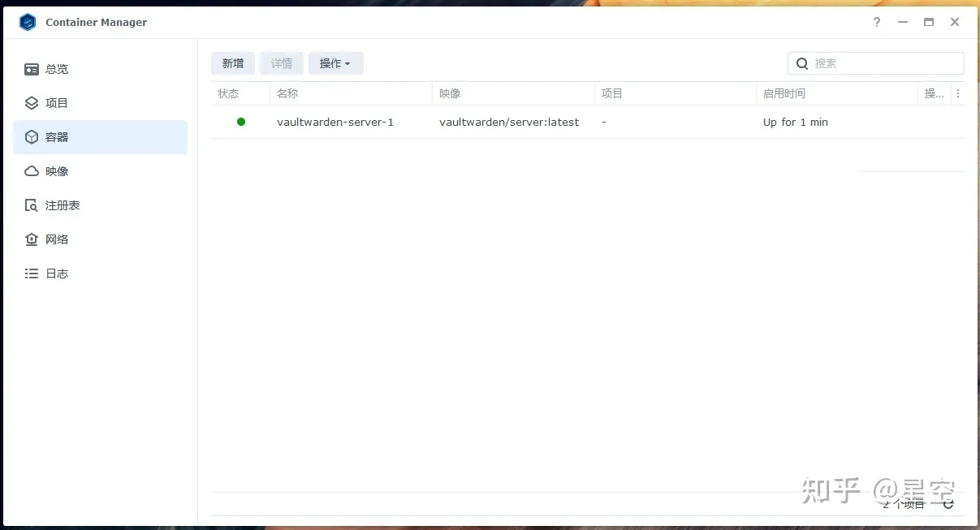Refresh the container list
Screen dimensions: 980x530
pyautogui.click(x=948, y=504)
